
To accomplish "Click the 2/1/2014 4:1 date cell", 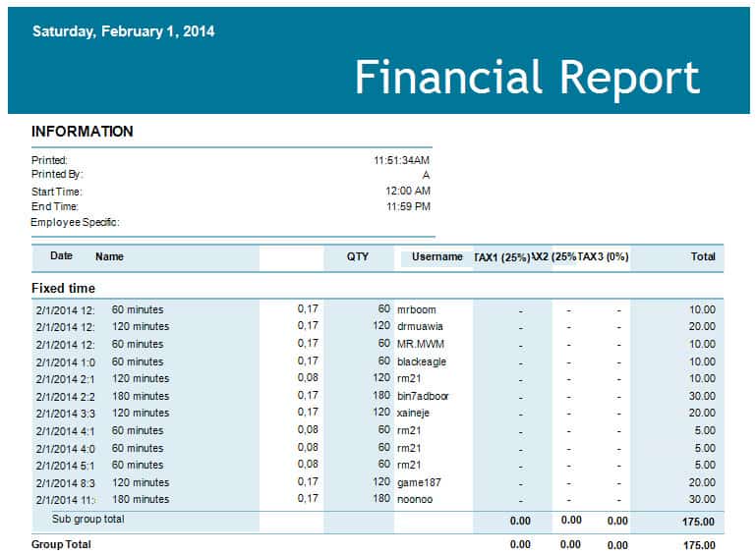I will pyautogui.click(x=65, y=431).
